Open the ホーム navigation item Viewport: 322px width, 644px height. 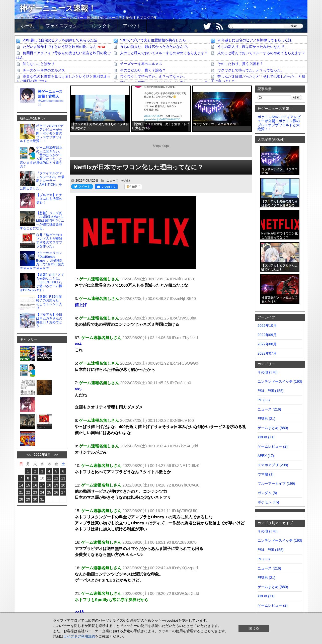[x=27, y=26]
